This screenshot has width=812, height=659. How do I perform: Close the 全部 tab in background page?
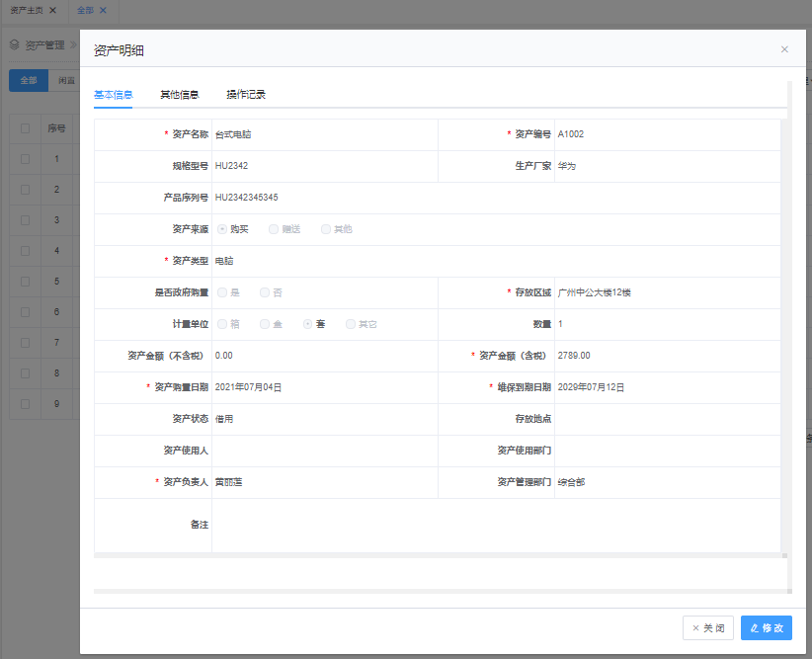pyautogui.click(x=103, y=10)
